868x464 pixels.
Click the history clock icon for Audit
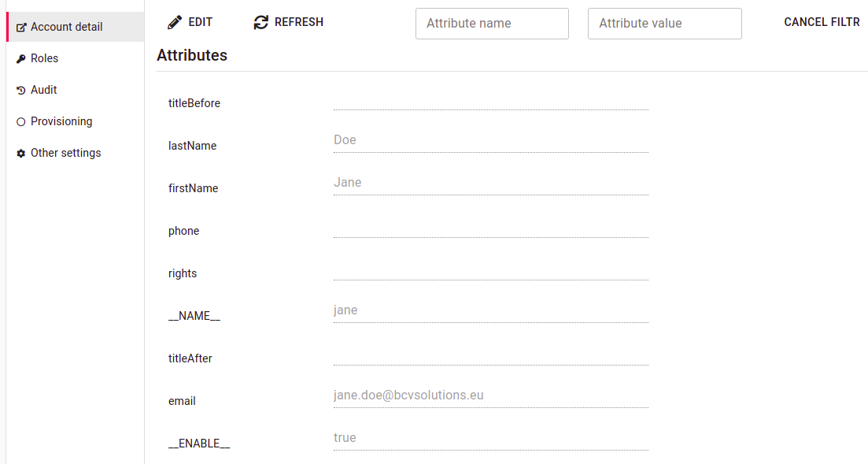click(x=21, y=91)
